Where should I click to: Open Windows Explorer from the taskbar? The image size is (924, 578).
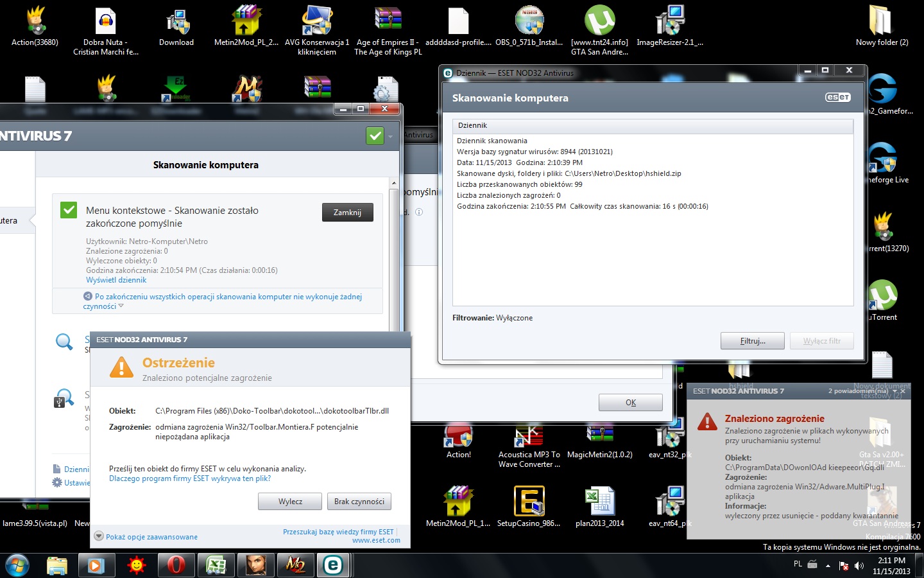click(x=57, y=565)
